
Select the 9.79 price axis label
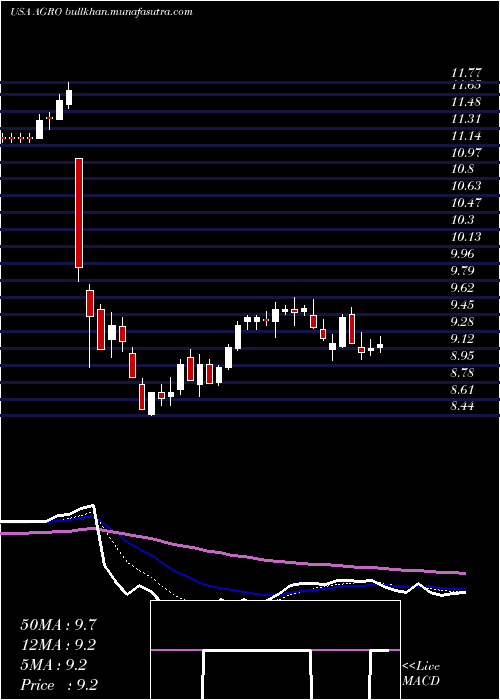coord(464,271)
